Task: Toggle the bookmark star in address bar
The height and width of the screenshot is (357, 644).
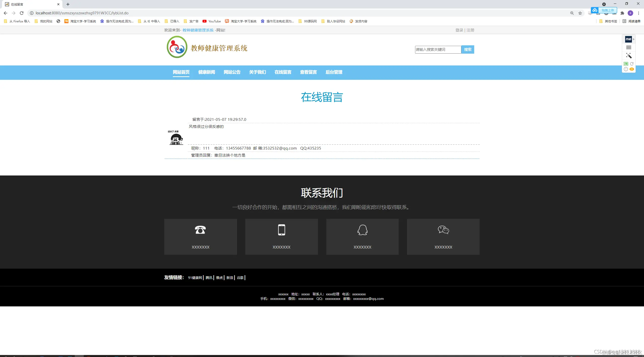Action: [x=580, y=13]
